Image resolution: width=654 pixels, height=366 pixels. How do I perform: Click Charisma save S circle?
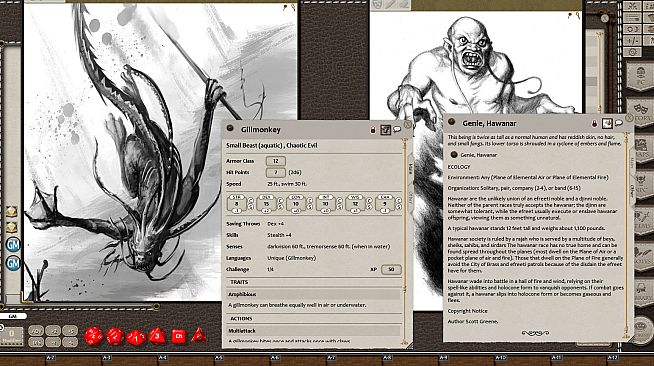tap(399, 207)
